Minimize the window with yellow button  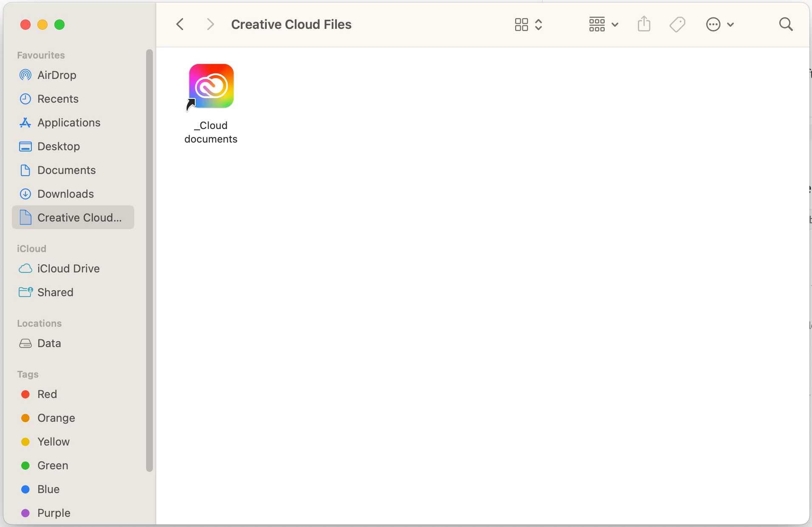point(42,25)
